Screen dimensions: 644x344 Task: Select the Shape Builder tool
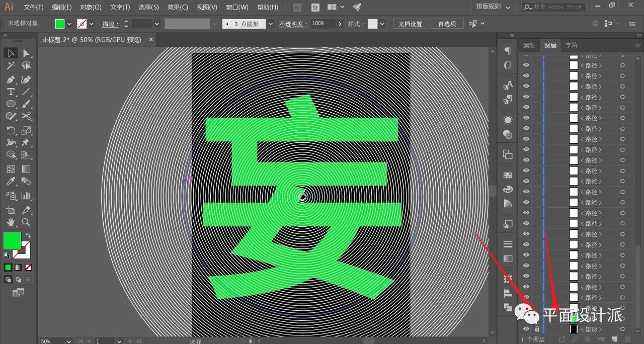[11, 155]
